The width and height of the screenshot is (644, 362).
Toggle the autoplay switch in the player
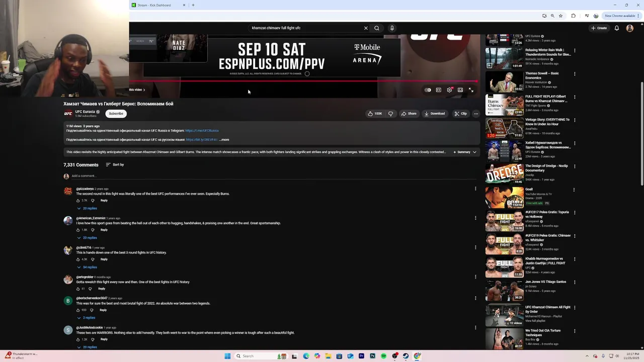(x=428, y=90)
